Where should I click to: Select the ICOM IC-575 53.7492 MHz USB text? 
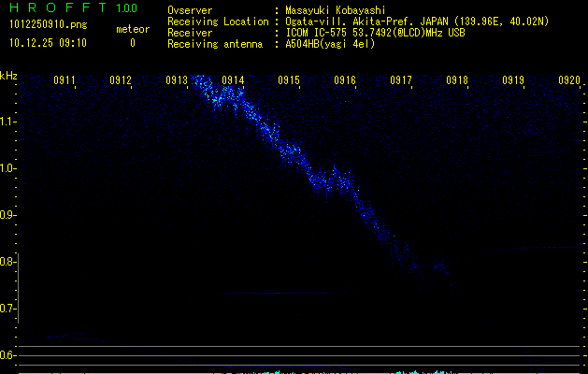coord(375,33)
